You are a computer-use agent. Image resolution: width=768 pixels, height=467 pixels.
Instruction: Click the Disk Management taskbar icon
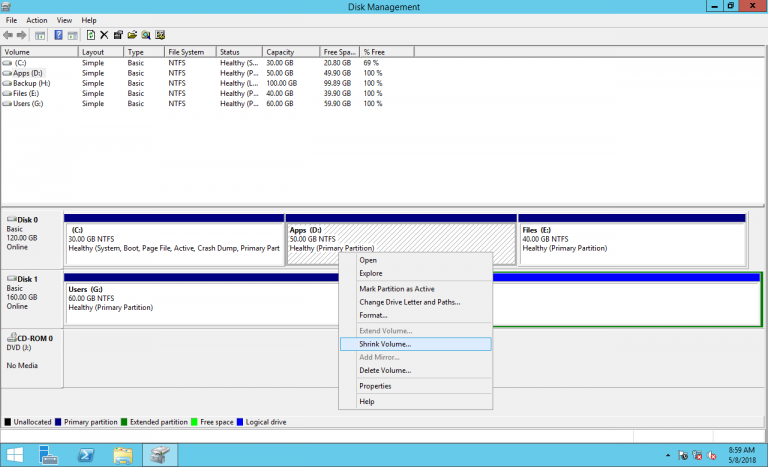click(x=160, y=455)
